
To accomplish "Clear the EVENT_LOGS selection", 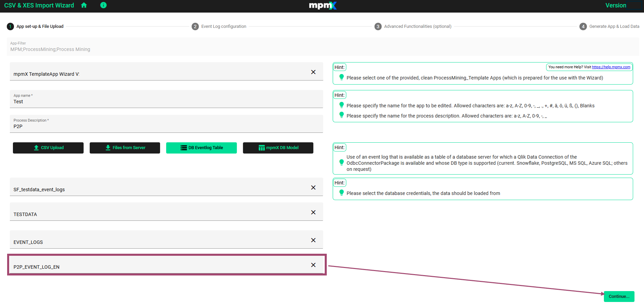I will pyautogui.click(x=313, y=240).
